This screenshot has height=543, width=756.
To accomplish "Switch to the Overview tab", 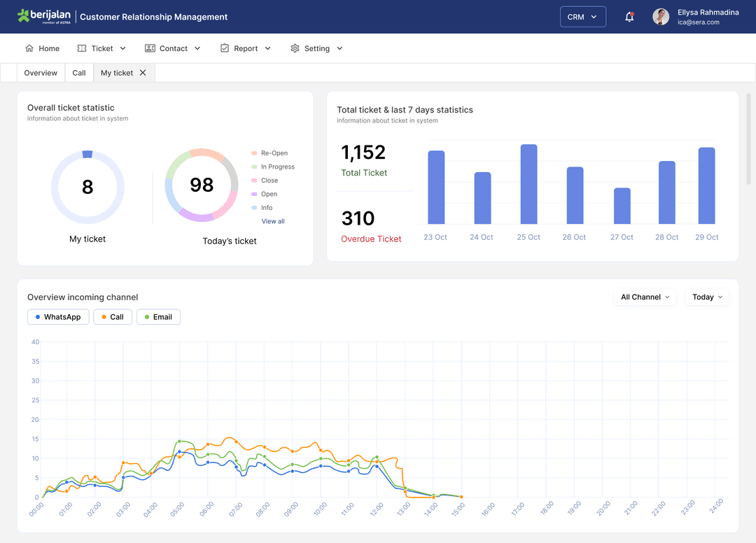I will (41, 73).
